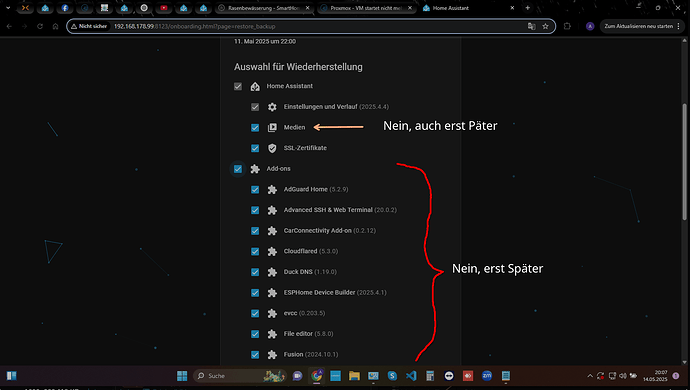Viewport: 690px width, 390px height.
Task: Open the browser extensions puzzle icon
Action: 567,26
